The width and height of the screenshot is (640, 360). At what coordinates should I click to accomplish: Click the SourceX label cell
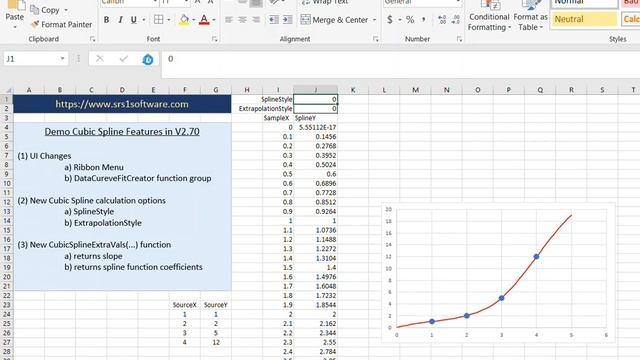(x=184, y=305)
